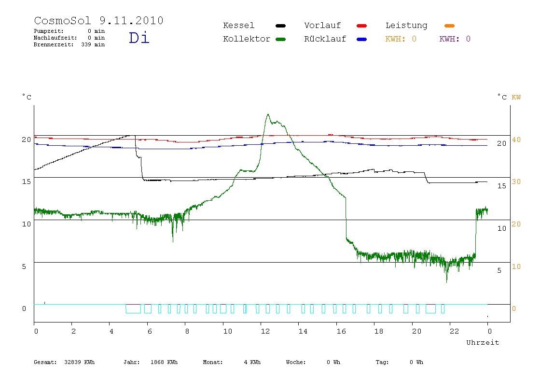Viewport: 554px width, 392px height.
Task: Select the "4 KWh" monthly value
Action: pos(252,362)
